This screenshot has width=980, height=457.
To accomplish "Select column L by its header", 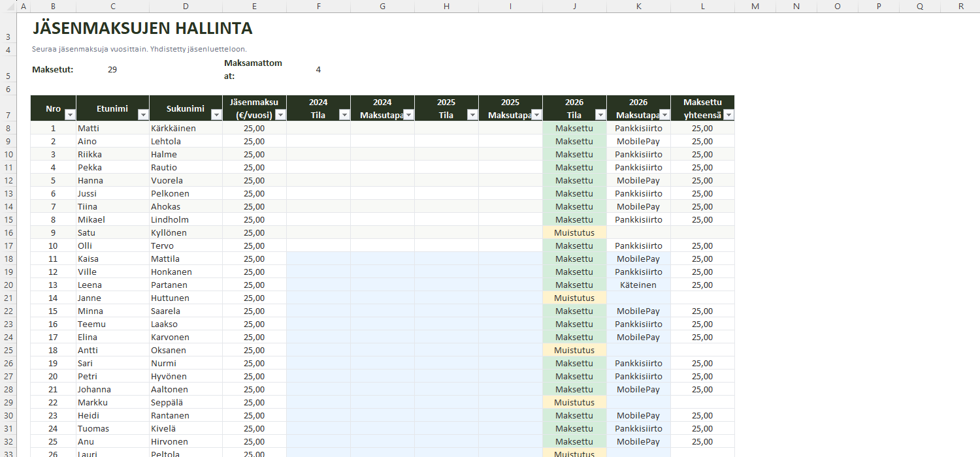I will point(703,7).
